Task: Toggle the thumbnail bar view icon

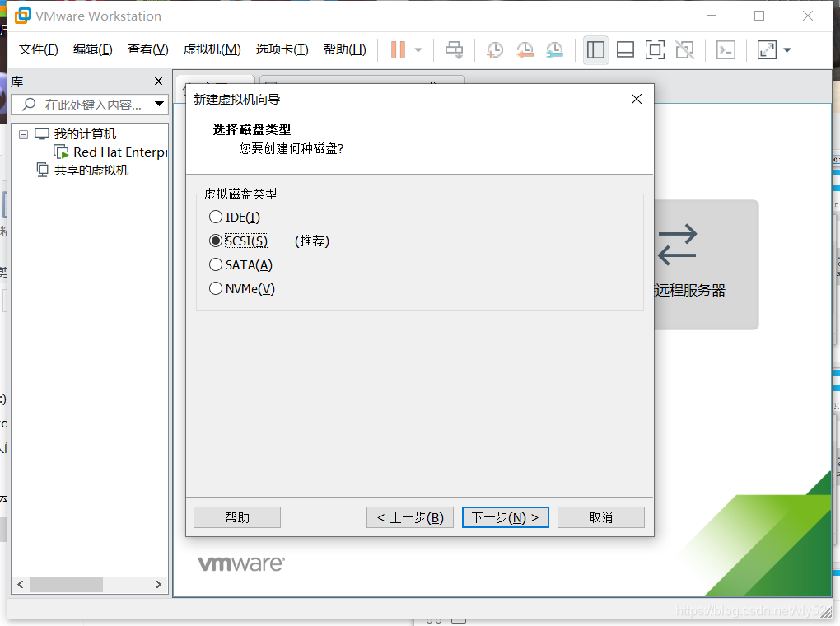Action: pos(625,50)
